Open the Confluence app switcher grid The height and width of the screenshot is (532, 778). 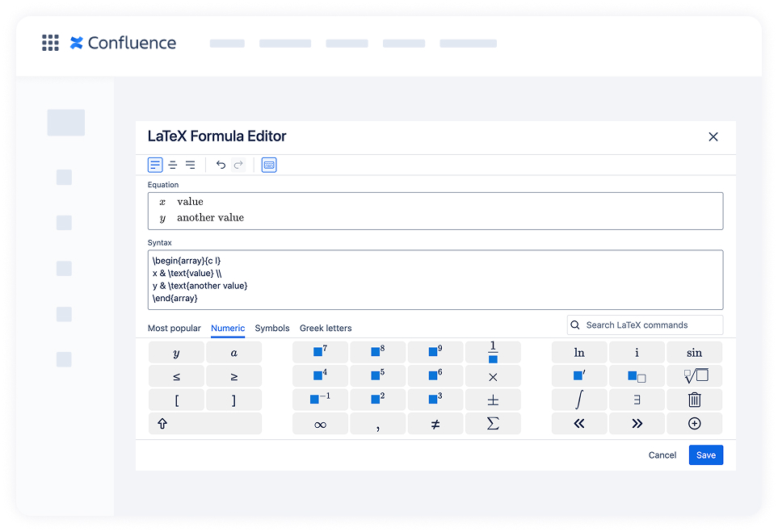[50, 43]
